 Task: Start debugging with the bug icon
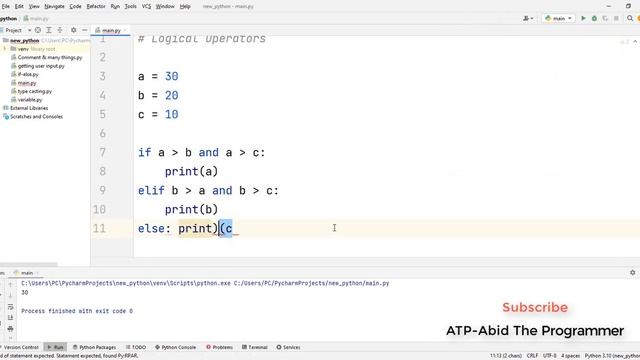click(x=594, y=18)
